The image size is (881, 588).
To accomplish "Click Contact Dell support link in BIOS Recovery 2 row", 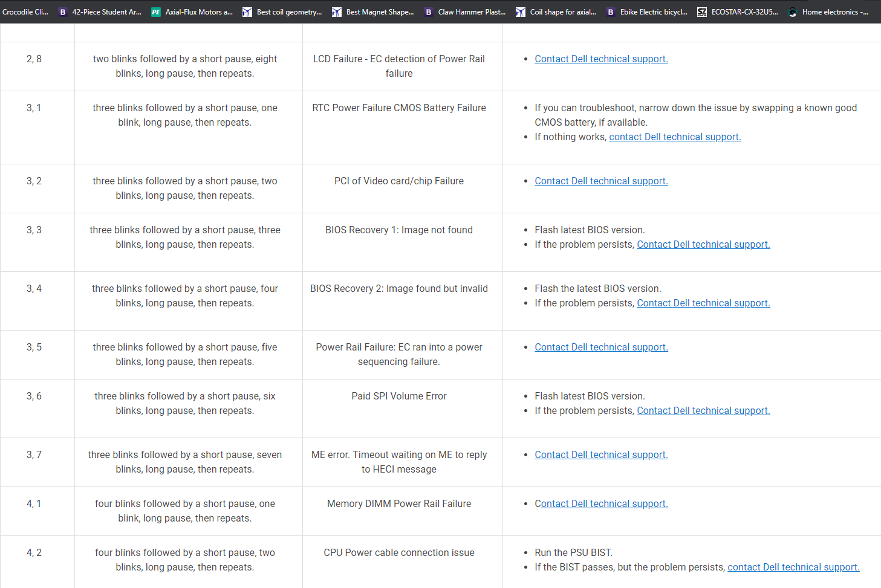I will (x=703, y=303).
